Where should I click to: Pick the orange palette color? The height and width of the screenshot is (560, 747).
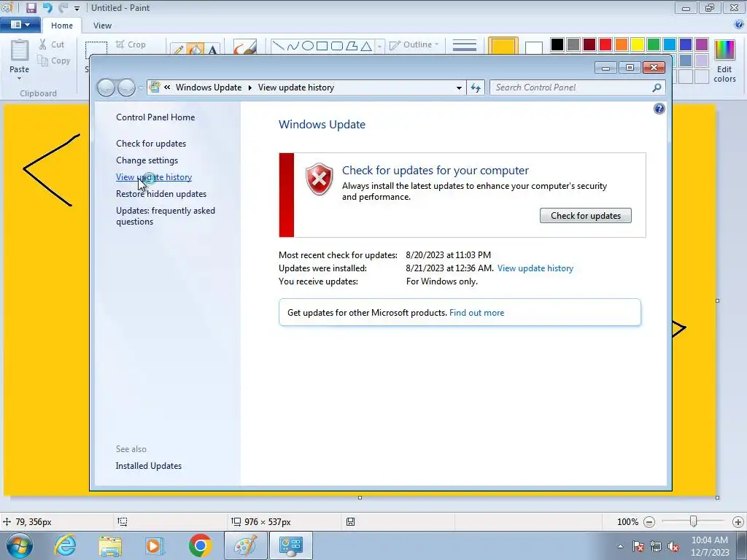click(622, 44)
